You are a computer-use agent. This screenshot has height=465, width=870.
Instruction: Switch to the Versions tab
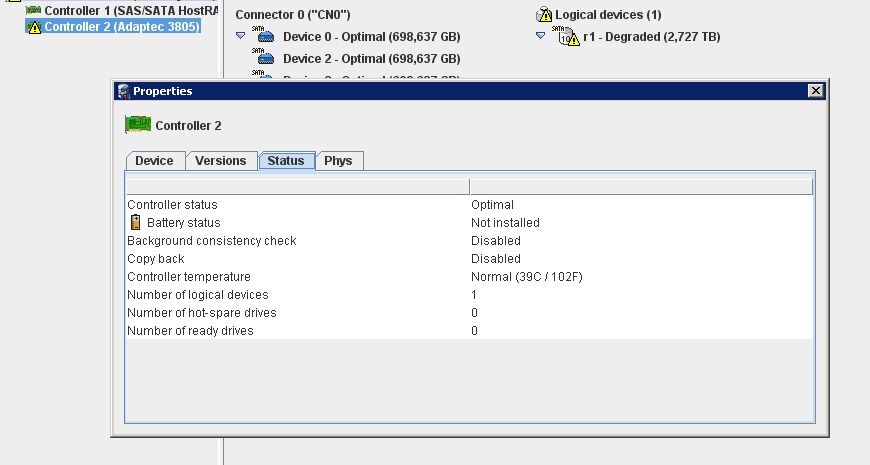[x=221, y=161]
